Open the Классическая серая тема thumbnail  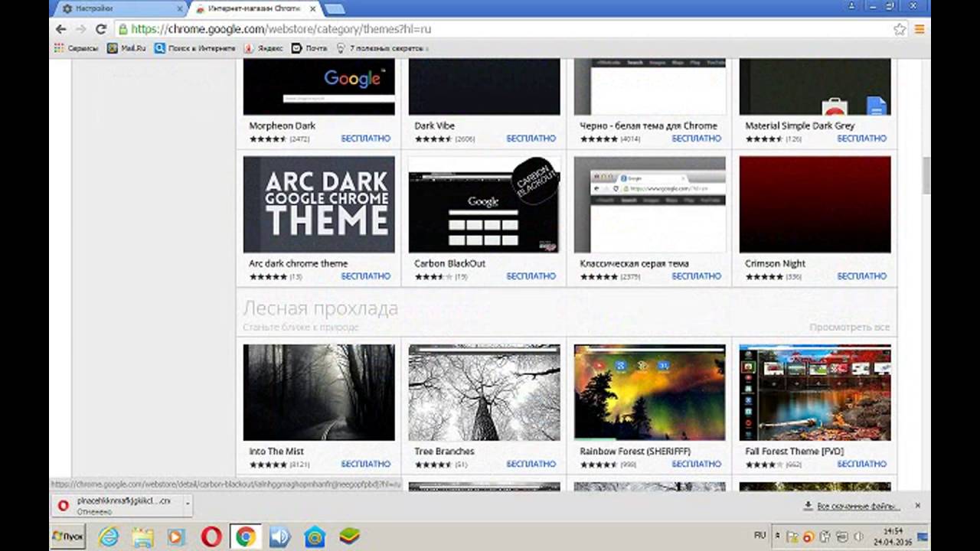pos(650,204)
